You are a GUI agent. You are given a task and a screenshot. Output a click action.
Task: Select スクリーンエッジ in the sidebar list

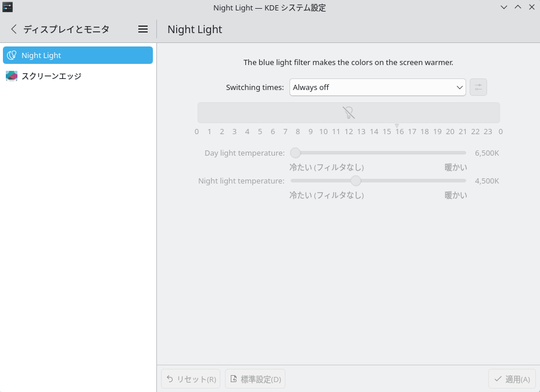tap(51, 76)
